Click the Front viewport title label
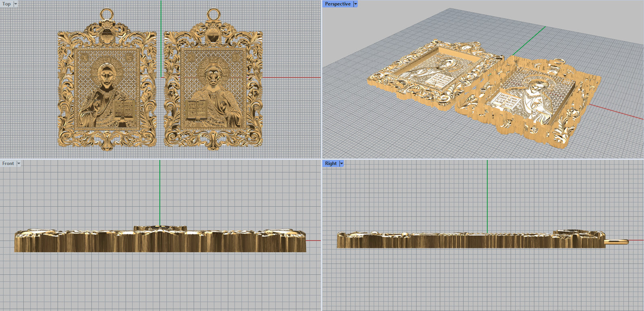 pyautogui.click(x=8, y=164)
